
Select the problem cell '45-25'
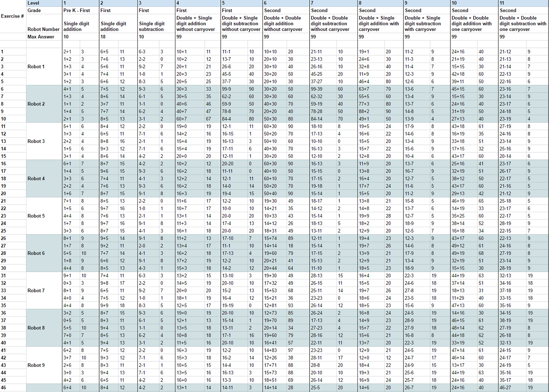pos(323,74)
